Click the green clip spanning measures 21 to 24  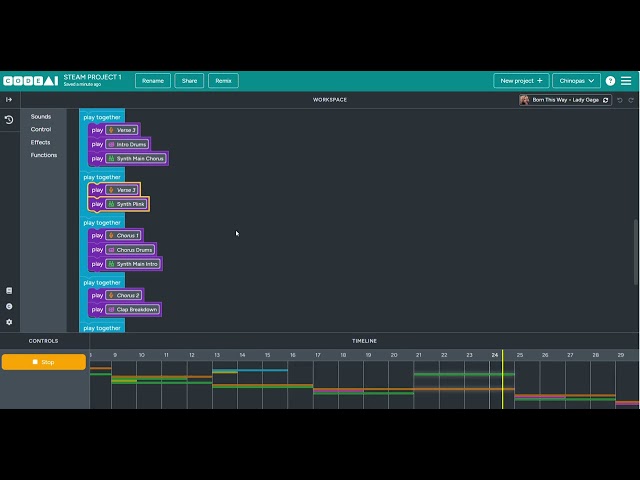coord(464,374)
